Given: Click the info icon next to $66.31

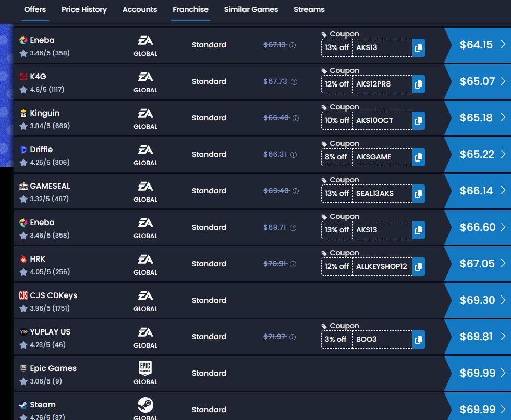Looking at the screenshot, I should (x=293, y=155).
